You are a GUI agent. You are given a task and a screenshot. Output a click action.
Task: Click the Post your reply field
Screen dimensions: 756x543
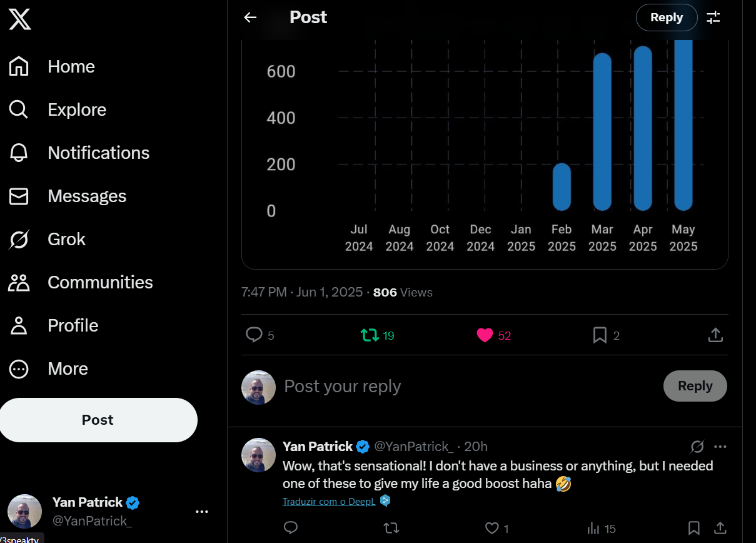point(469,387)
